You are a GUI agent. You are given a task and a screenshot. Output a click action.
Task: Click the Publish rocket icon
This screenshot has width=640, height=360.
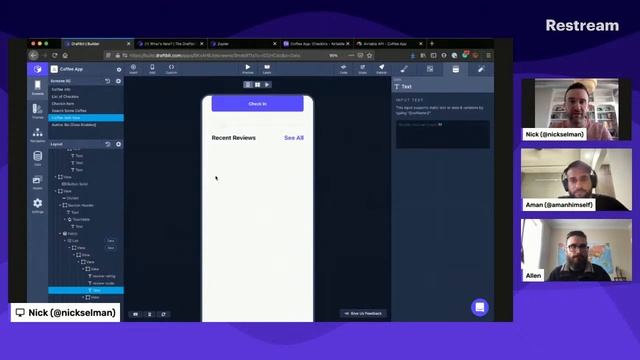tap(381, 69)
